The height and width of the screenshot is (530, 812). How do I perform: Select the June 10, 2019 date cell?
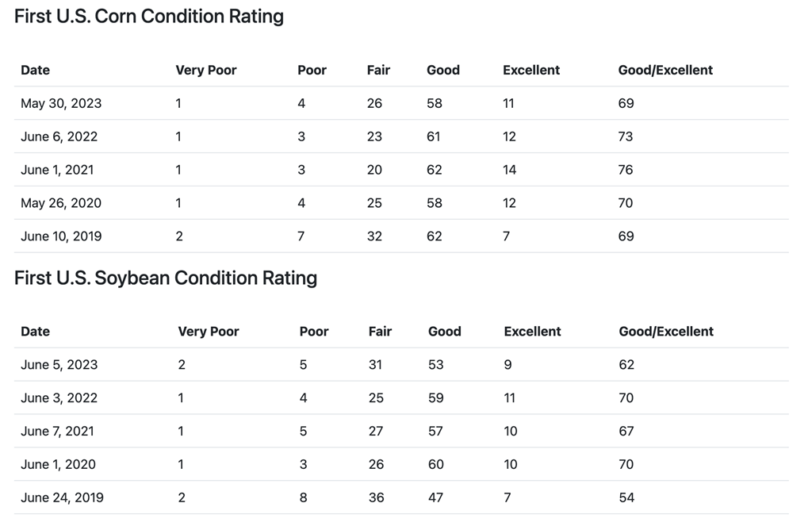point(61,236)
